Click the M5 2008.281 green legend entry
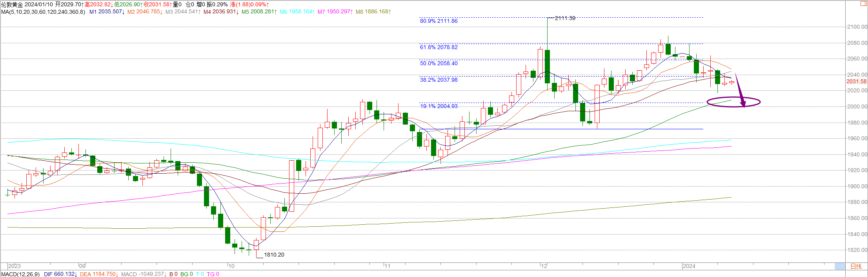Viewport: 868px width, 277px height. click(259, 12)
